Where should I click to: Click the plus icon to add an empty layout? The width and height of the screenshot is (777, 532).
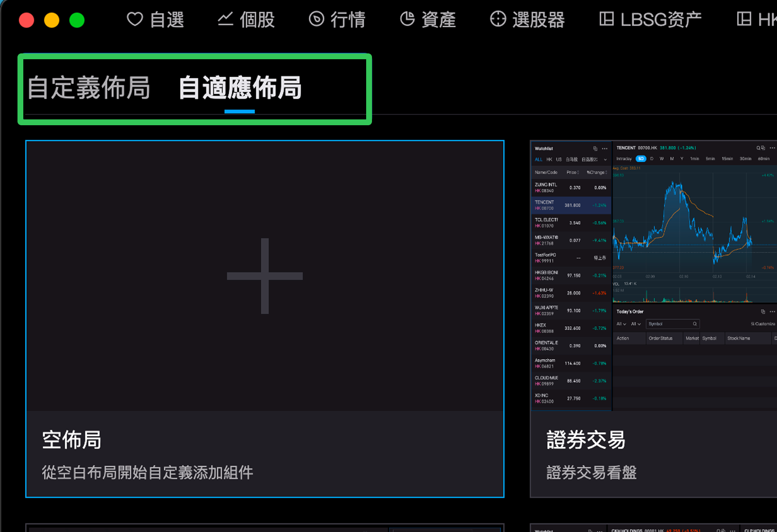[265, 276]
